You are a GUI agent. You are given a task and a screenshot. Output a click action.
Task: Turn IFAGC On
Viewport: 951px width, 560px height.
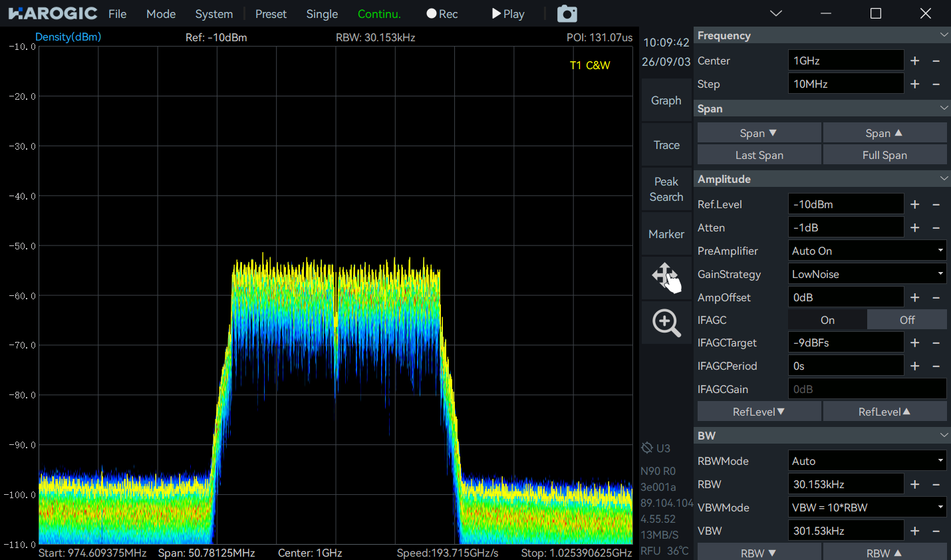point(827,320)
